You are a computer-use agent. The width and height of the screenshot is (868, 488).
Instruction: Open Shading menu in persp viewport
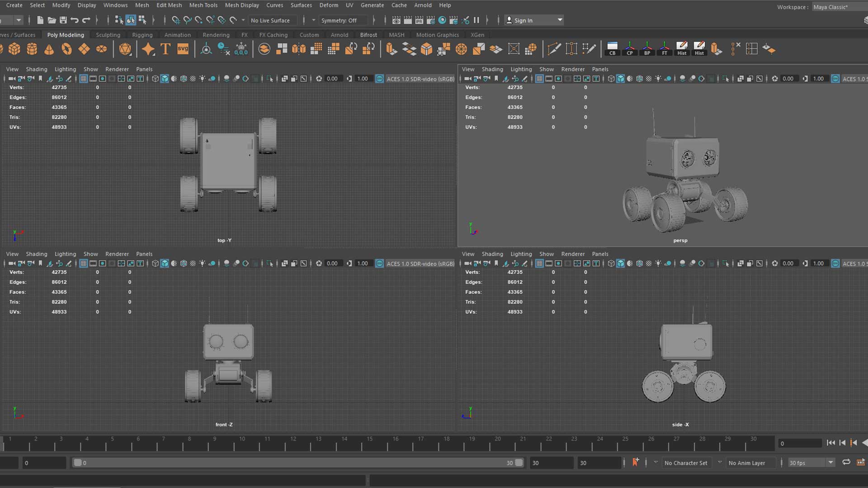492,69
